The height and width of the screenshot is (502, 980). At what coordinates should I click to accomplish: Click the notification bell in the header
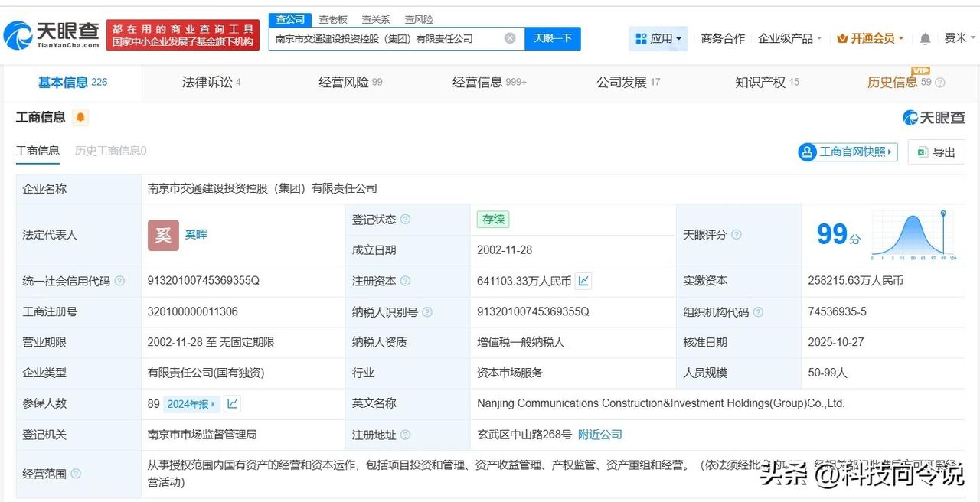[925, 38]
